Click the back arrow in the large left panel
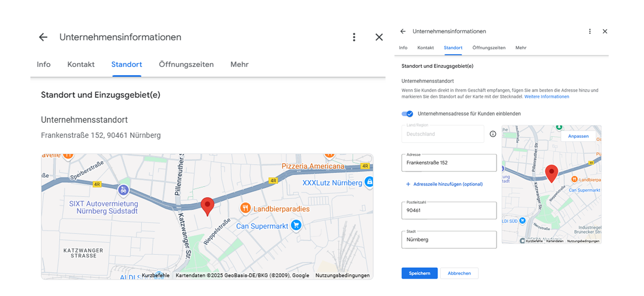 tap(43, 37)
